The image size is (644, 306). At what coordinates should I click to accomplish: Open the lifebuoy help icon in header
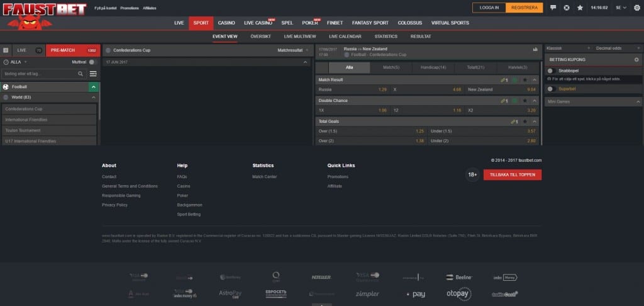(x=567, y=8)
